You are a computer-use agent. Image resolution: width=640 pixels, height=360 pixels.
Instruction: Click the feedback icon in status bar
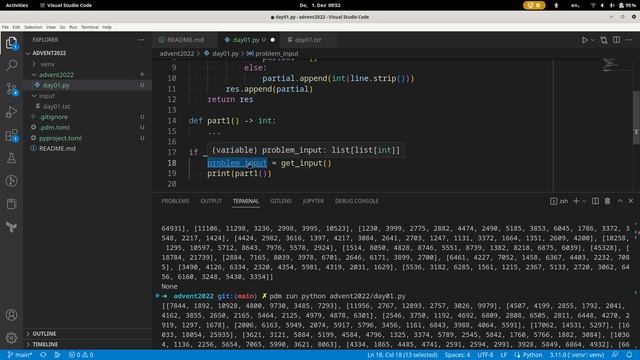(615, 355)
